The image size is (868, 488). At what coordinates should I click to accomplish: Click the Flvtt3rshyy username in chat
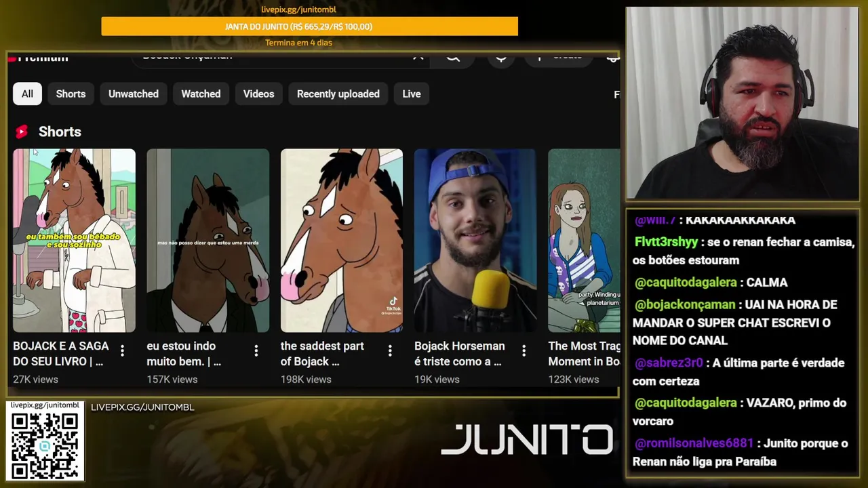click(666, 242)
